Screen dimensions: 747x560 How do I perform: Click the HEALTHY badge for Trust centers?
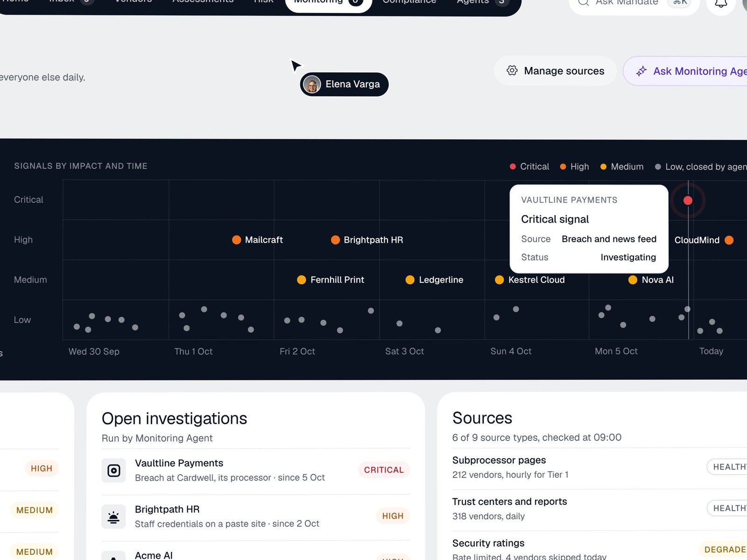tap(727, 508)
